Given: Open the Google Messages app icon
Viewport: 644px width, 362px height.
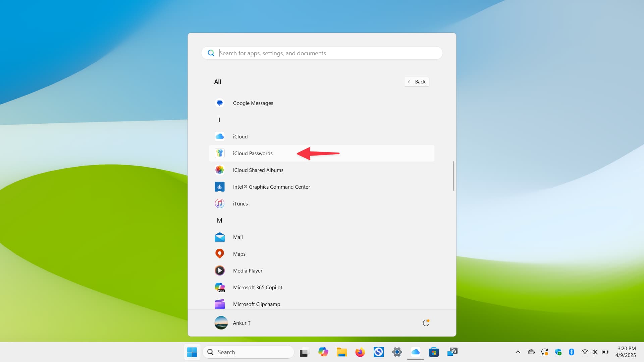Looking at the screenshot, I should pos(219,103).
